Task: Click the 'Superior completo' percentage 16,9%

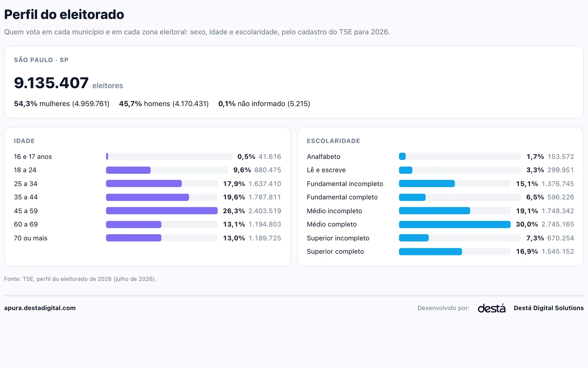Action: [527, 251]
